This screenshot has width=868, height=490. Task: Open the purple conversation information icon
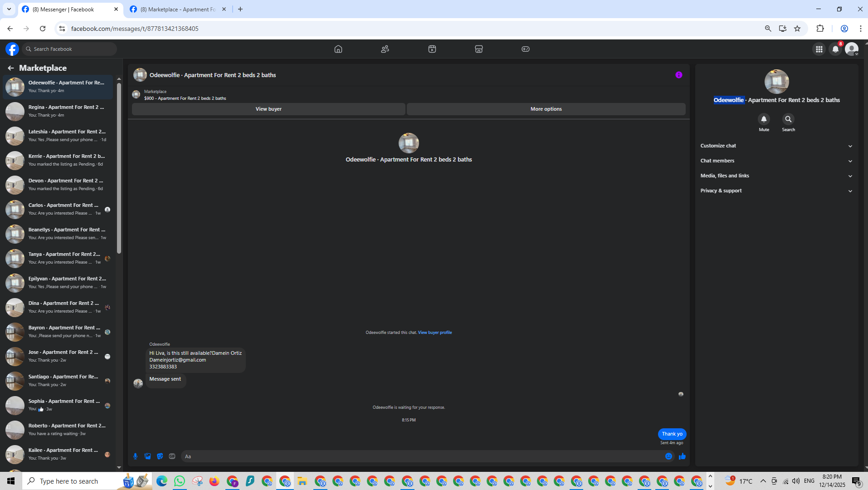click(x=679, y=75)
